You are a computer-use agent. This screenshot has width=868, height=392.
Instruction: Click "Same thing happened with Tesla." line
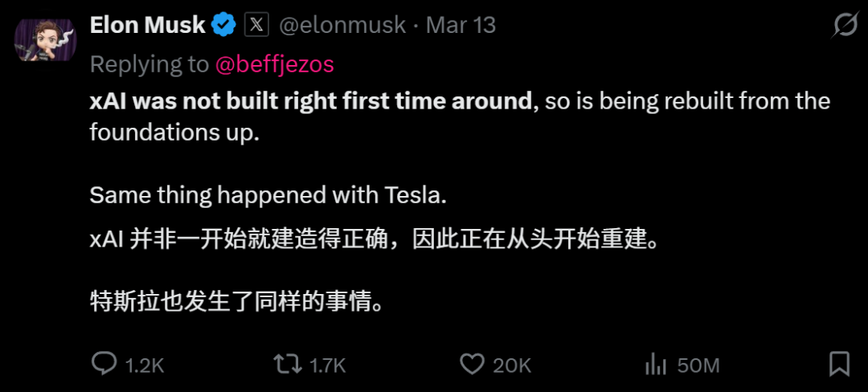point(265,195)
